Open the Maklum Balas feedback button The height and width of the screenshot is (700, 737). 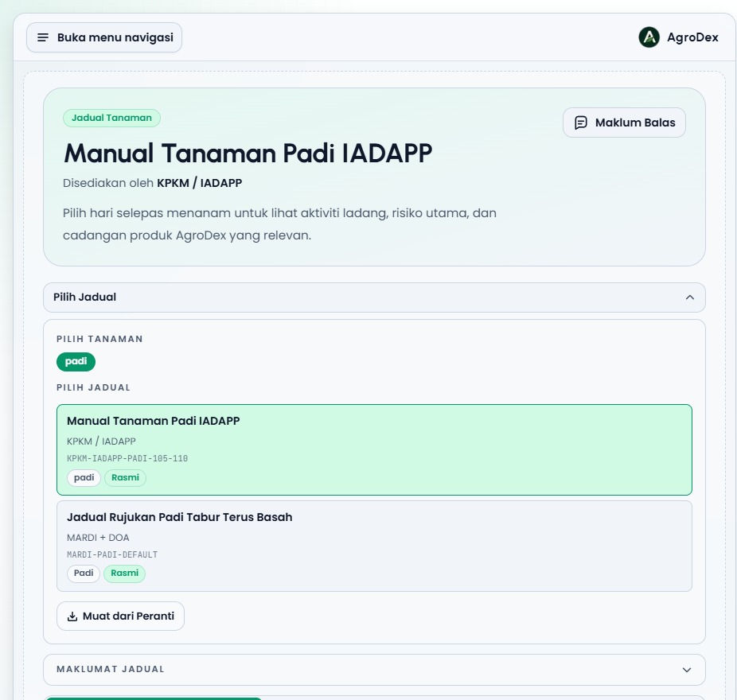pos(624,122)
